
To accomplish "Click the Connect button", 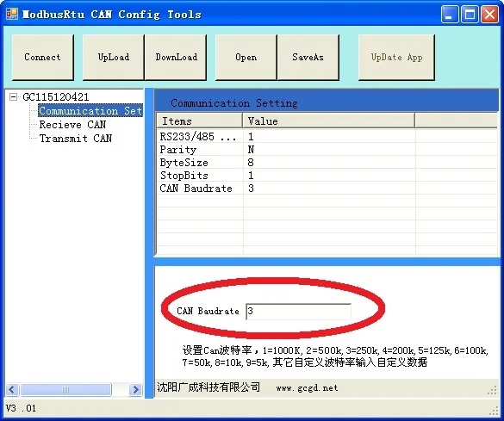I will pos(43,57).
